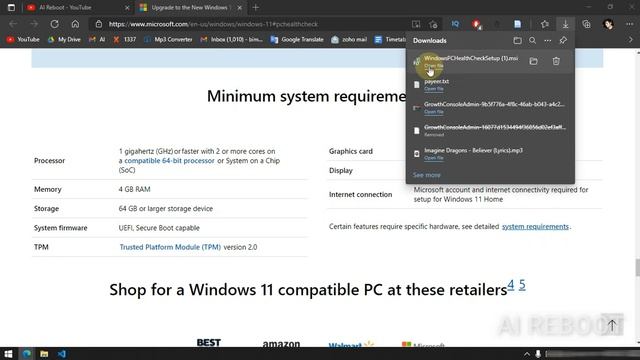
Task: Switch to the AI Reboot - YouTube tab
Action: tap(78, 7)
